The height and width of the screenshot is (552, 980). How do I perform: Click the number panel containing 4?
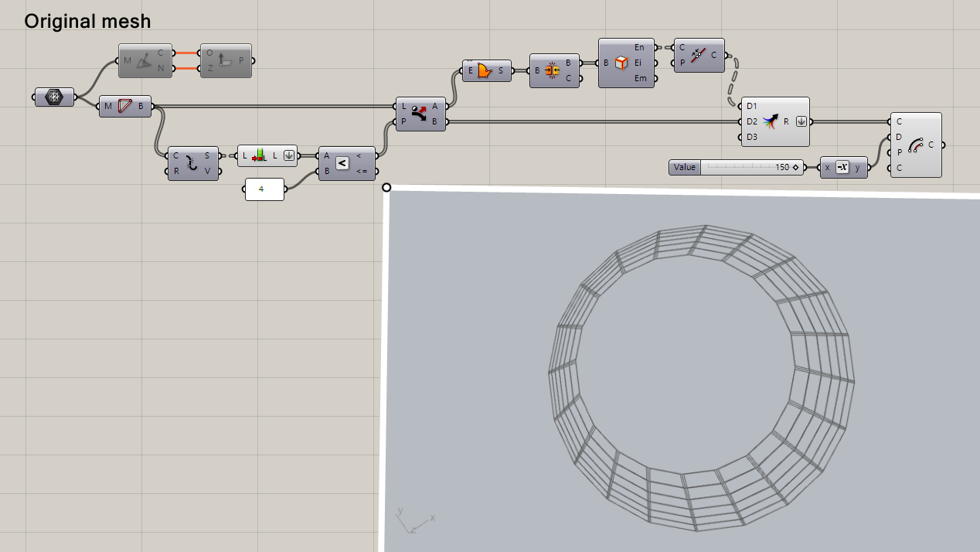pyautogui.click(x=264, y=189)
